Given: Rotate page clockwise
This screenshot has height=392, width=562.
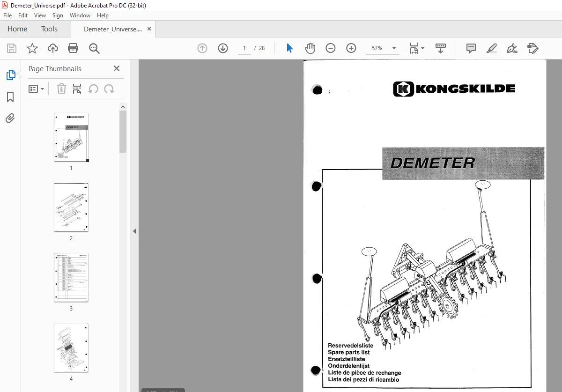Looking at the screenshot, I should [109, 89].
